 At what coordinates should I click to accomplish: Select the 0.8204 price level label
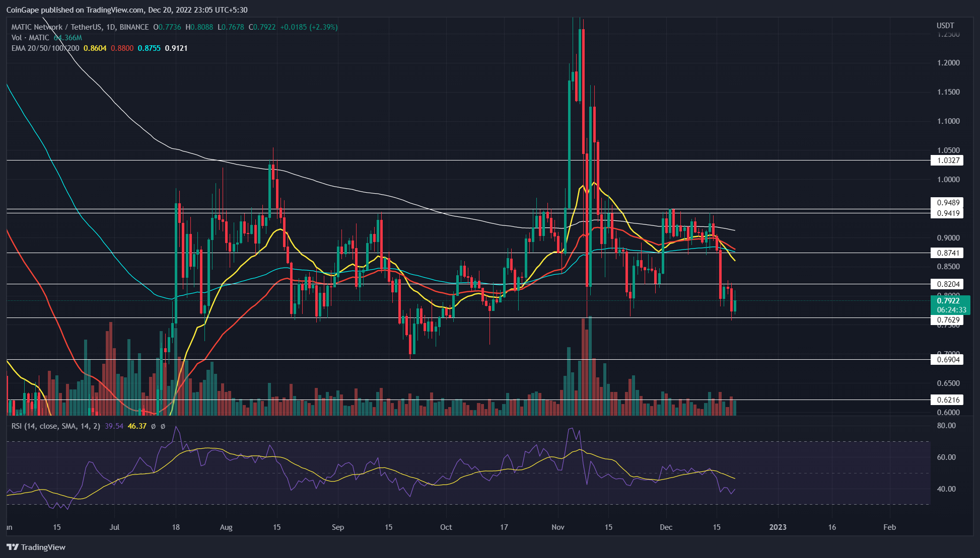point(947,284)
